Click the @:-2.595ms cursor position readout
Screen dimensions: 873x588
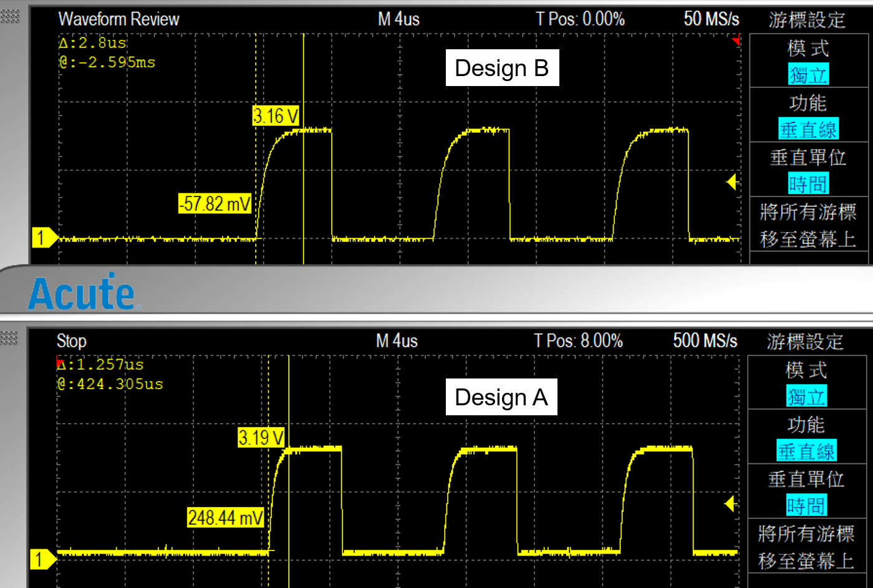point(107,62)
